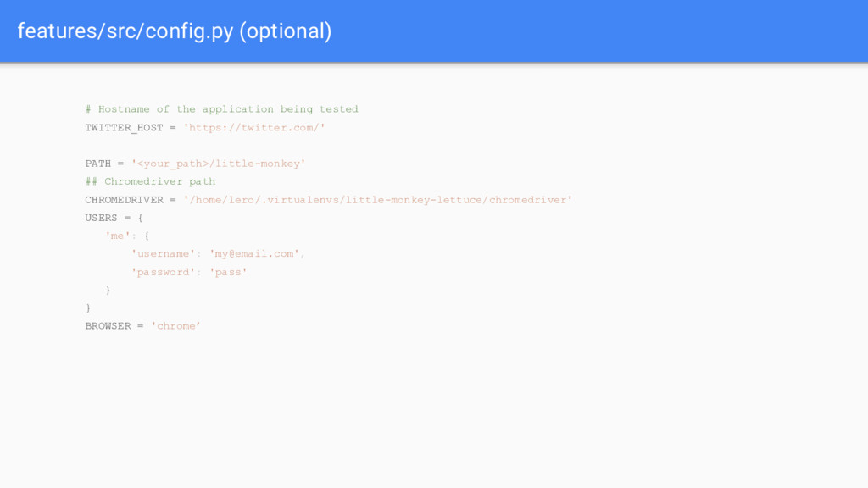This screenshot has width=868, height=488.
Task: Click the 'chrome' browser value
Action: pos(175,326)
